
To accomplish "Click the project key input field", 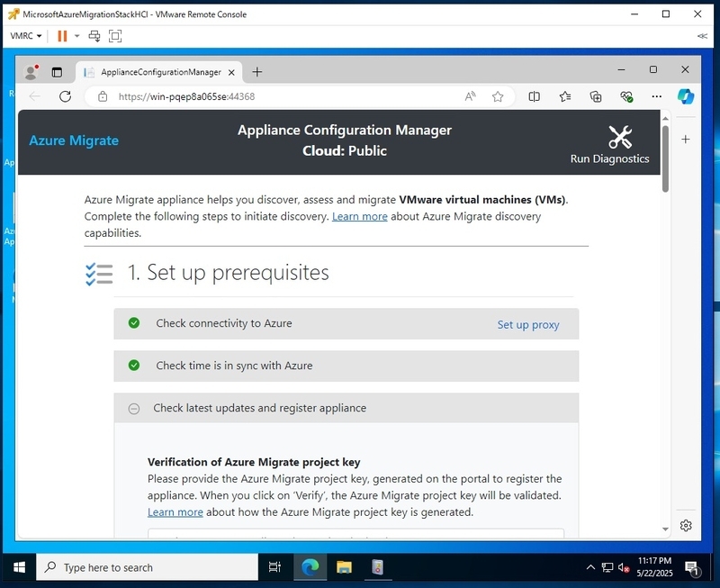I will [x=355, y=533].
